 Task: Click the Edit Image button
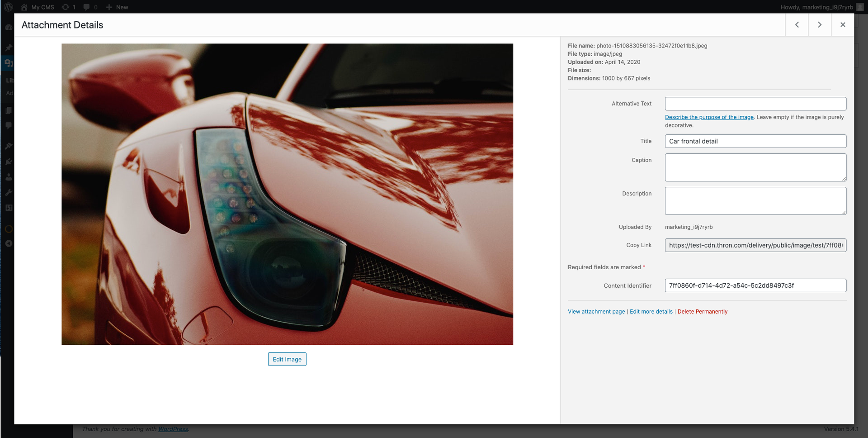(287, 359)
